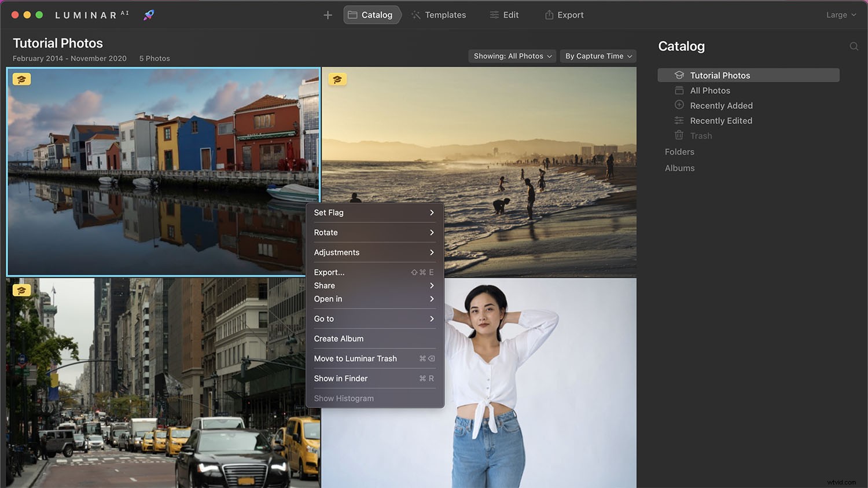The image size is (868, 488).
Task: Click the graduation cap badge on the street photo
Action: pyautogui.click(x=21, y=290)
